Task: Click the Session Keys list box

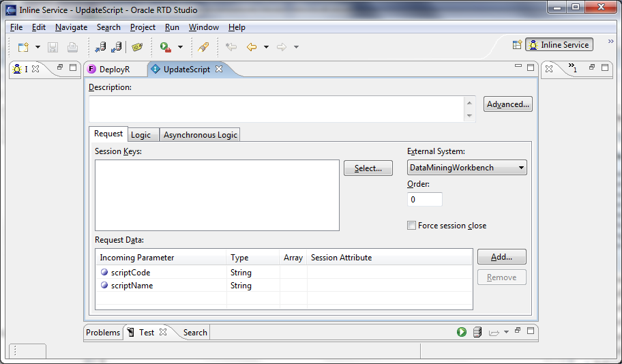Action: (217, 195)
